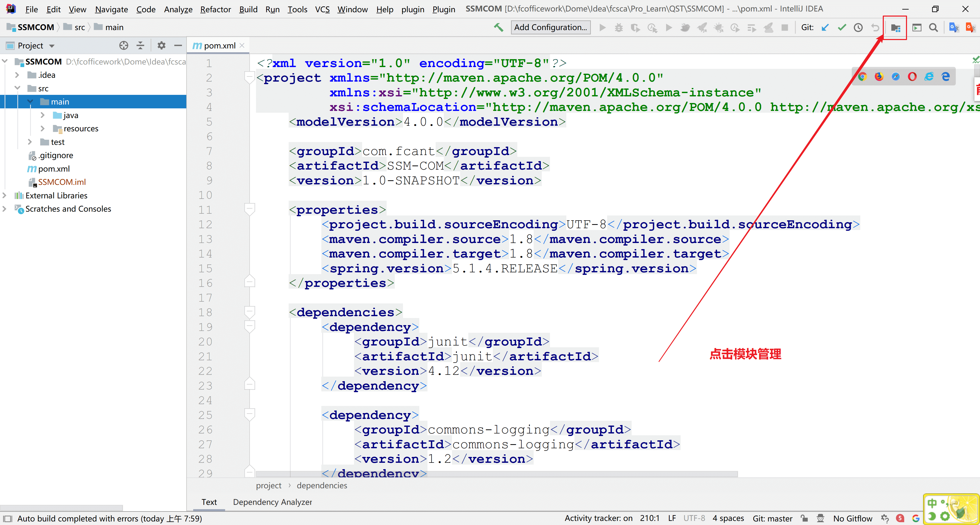Open Project panel settings gear
The image size is (980, 525).
[161, 46]
